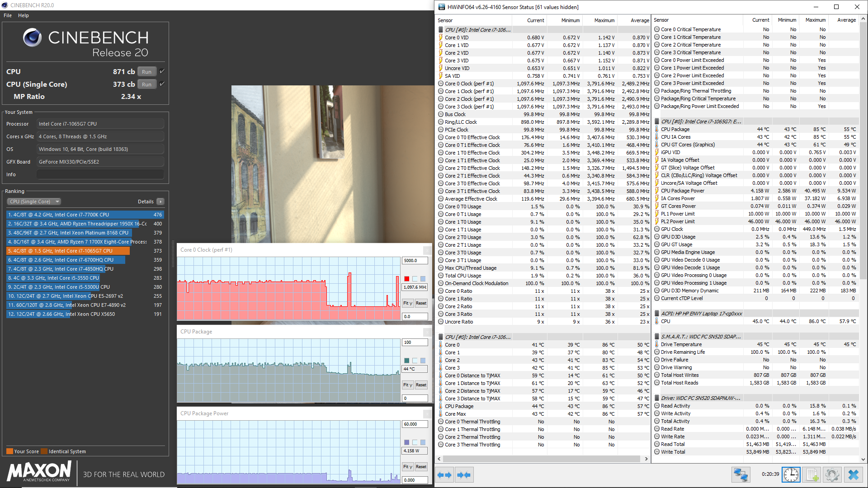This screenshot has height=488, width=868.
Task: Pick red color swatch in Core 0 Clock graph
Action: point(406,279)
